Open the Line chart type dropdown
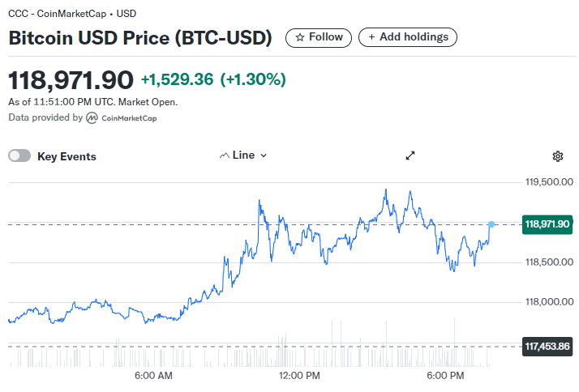The width and height of the screenshot is (579, 392). [x=243, y=156]
